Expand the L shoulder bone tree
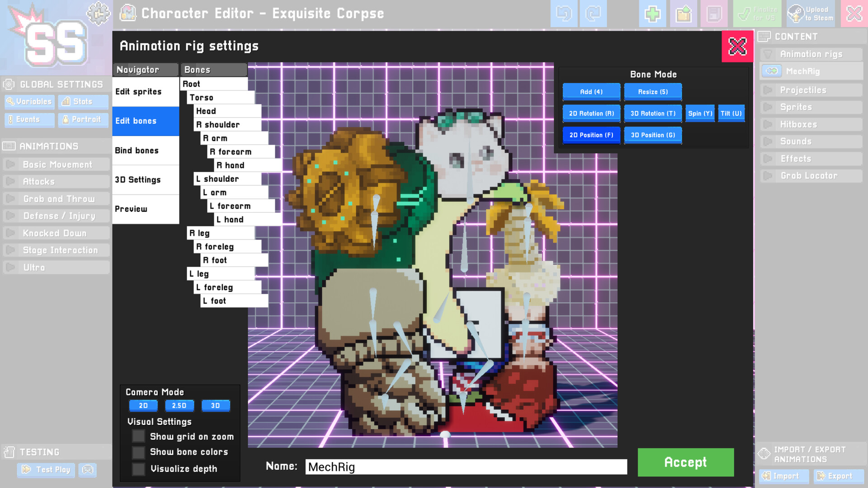This screenshot has height=488, width=868. [217, 179]
